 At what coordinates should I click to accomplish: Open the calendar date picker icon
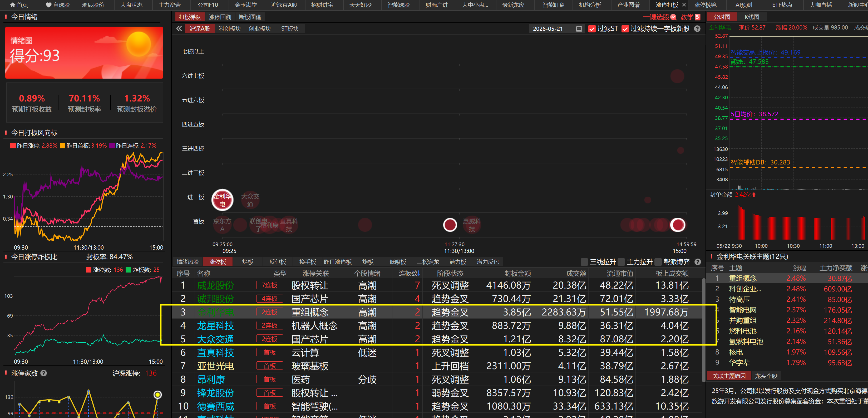[x=579, y=29]
